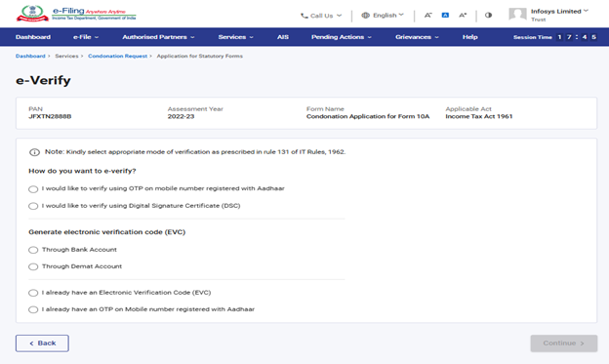Select verify using OTP on Aadhaar mobile

tap(33, 189)
